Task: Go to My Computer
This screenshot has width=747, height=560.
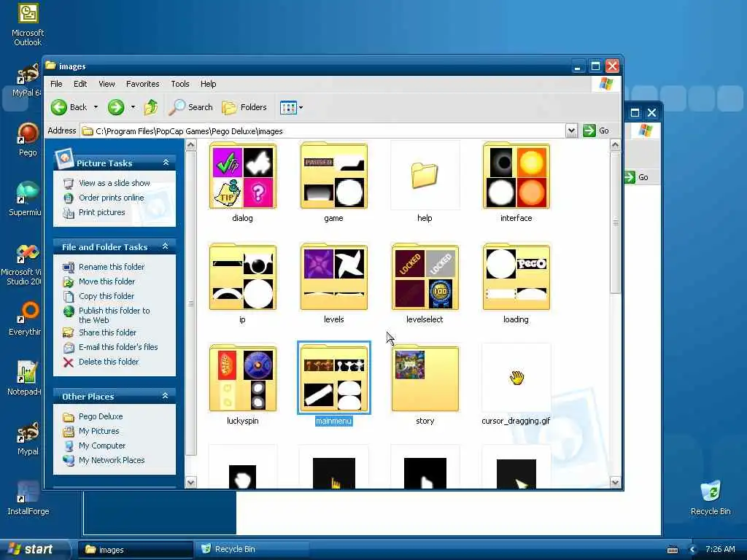Action: click(x=102, y=446)
